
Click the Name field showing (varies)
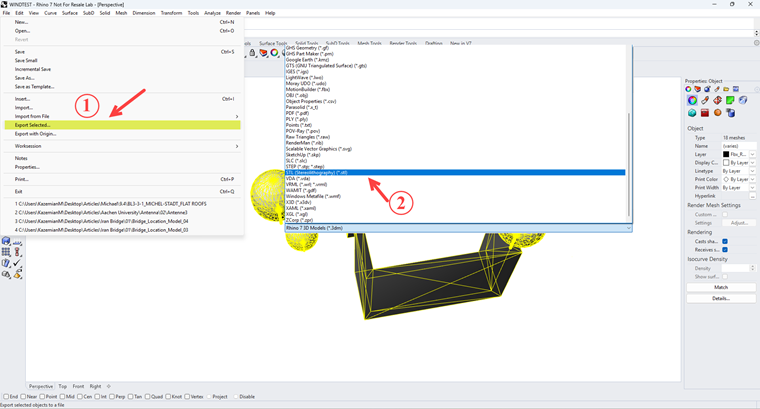pyautogui.click(x=738, y=146)
